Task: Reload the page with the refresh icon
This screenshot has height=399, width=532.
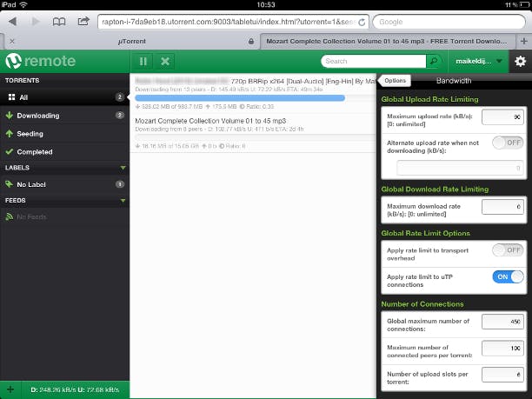Action: coord(362,22)
